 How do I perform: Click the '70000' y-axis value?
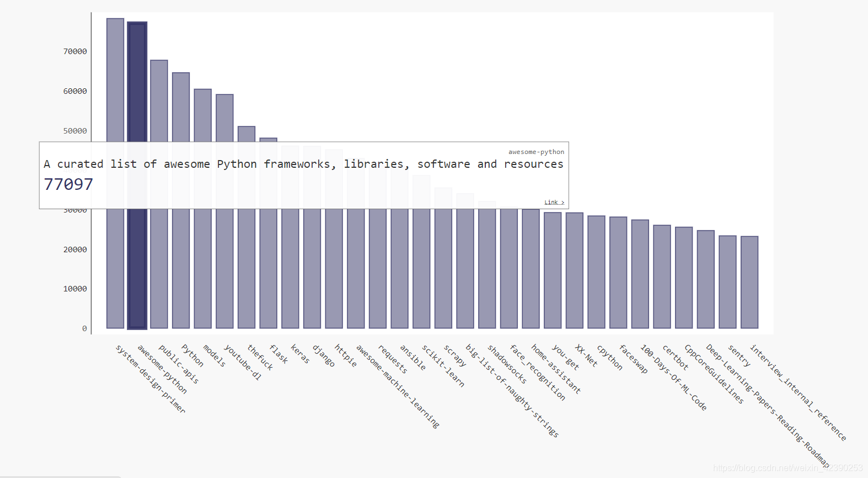tap(75, 51)
